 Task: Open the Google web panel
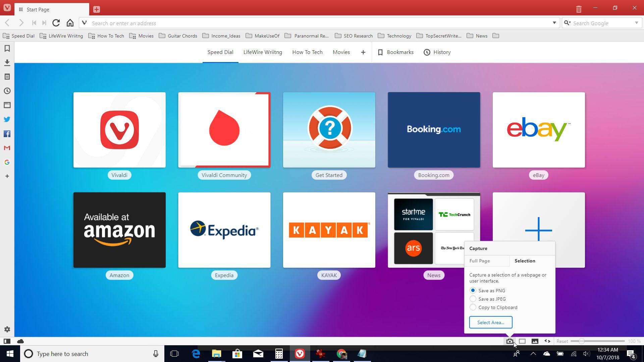pos(7,162)
